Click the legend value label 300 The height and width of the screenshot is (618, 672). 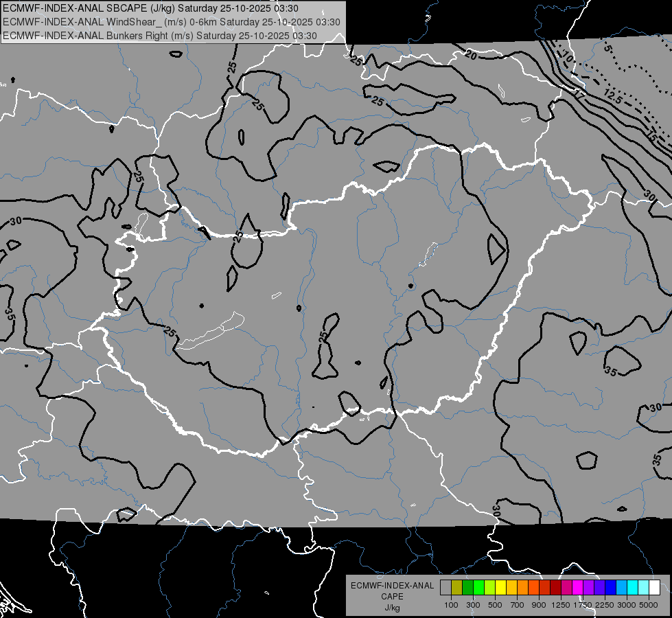(x=473, y=605)
